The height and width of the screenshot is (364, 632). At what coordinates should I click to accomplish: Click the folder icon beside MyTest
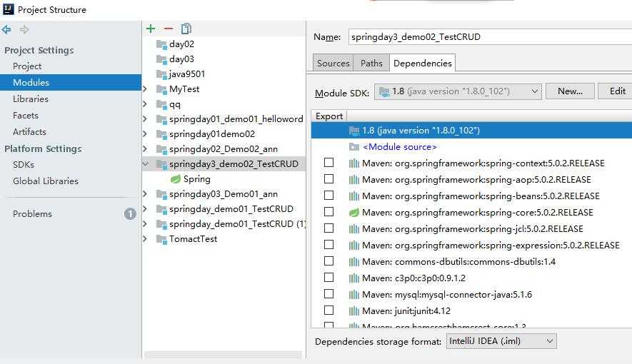click(161, 89)
